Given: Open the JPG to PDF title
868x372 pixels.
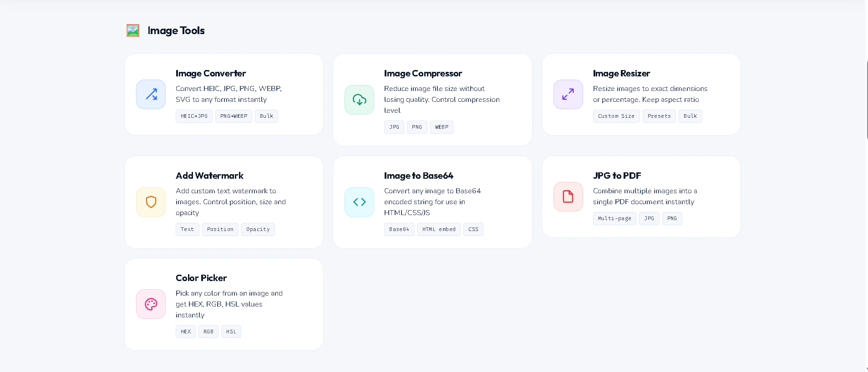Looking at the screenshot, I should click(617, 176).
